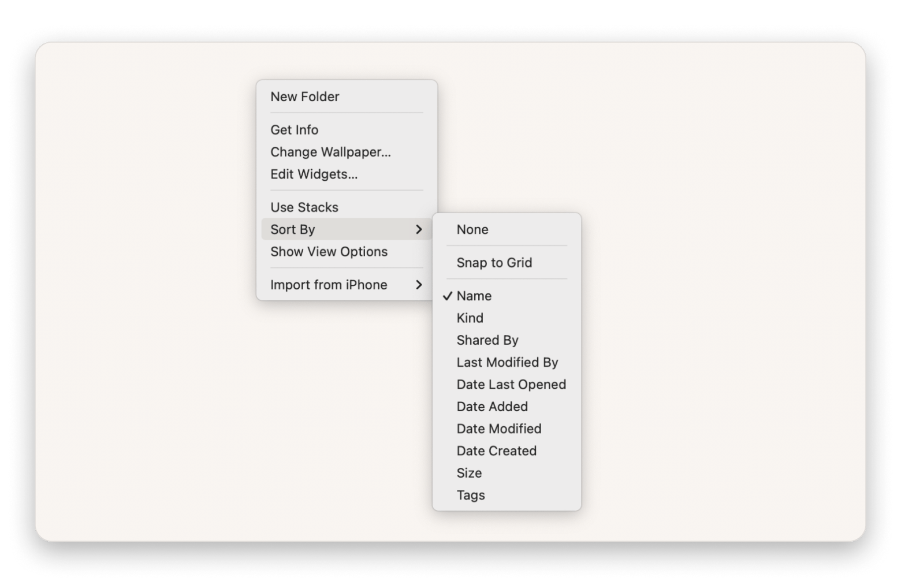Enable Snap to Grid sorting
901x588 pixels.
(x=494, y=262)
